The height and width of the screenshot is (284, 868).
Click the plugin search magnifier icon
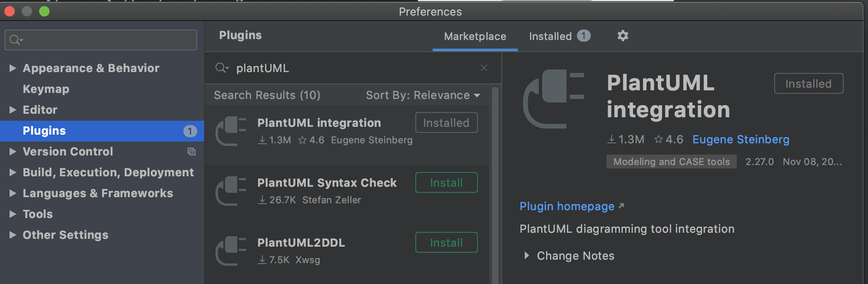221,68
